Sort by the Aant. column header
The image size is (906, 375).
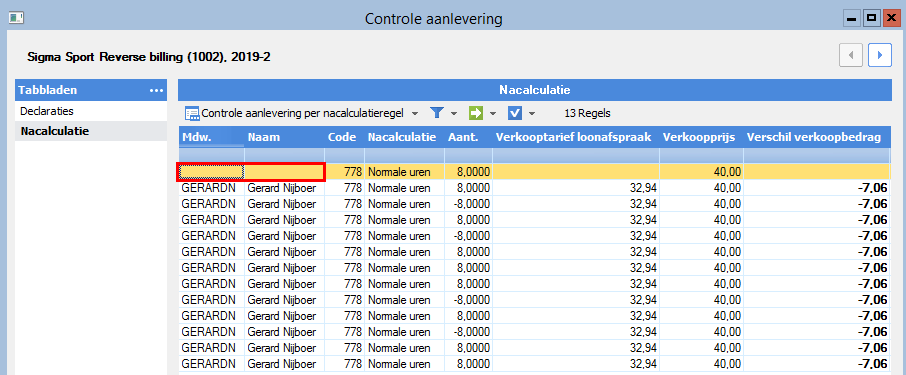point(469,138)
